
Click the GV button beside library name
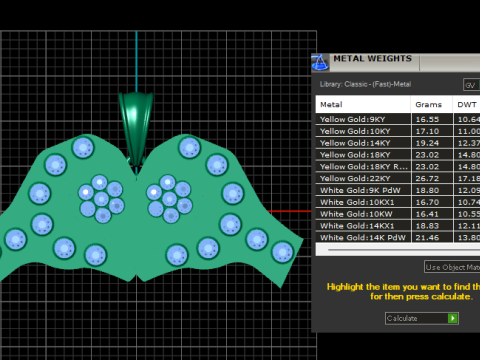[x=471, y=85]
